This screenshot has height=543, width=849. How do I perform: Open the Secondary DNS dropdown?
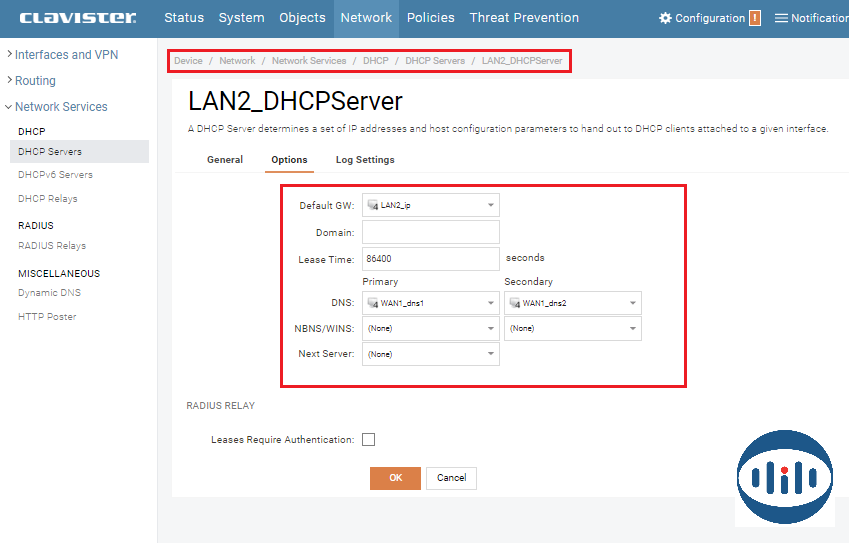point(572,303)
